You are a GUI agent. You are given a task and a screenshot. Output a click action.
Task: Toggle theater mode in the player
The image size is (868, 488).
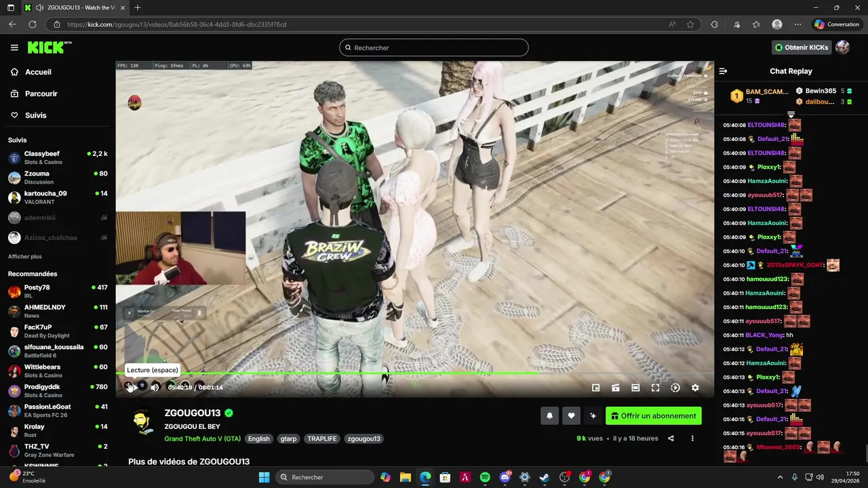(x=635, y=388)
